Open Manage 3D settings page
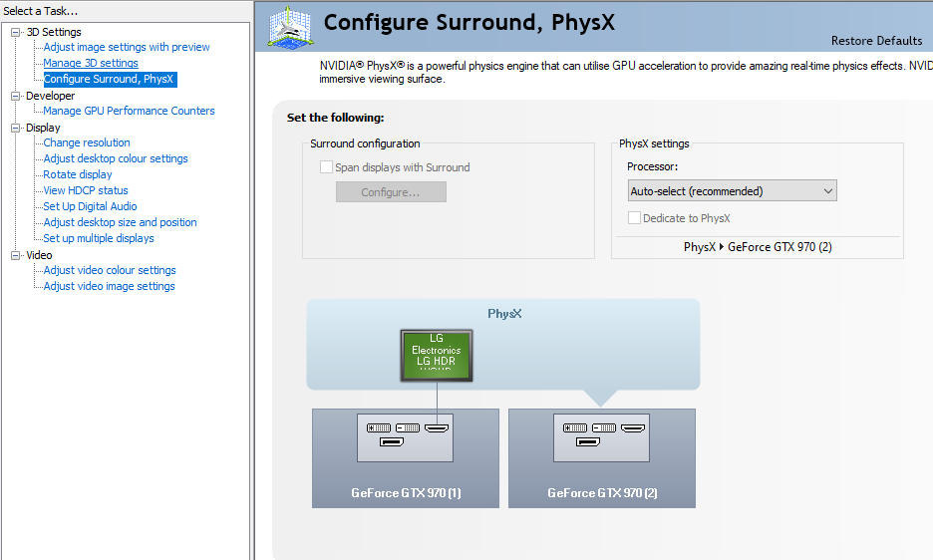Viewport: 933px width, 560px height. point(91,63)
